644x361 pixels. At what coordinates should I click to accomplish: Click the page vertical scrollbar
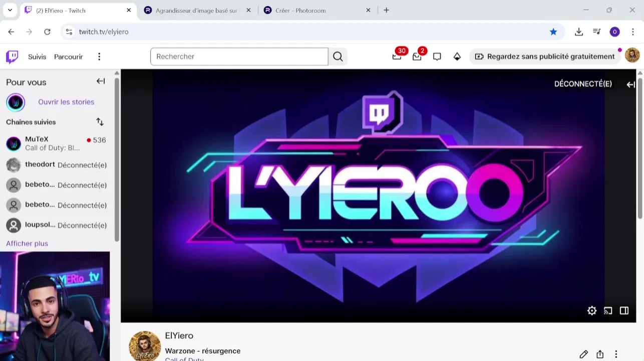(640, 147)
